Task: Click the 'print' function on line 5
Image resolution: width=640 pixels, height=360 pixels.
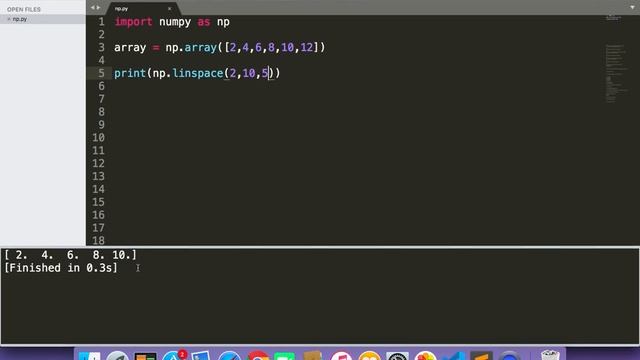Action: click(130, 73)
